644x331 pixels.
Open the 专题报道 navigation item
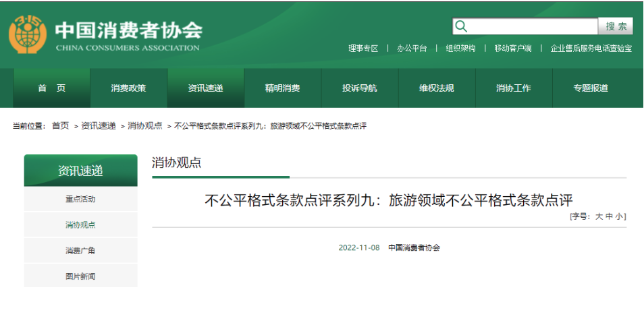pyautogui.click(x=591, y=88)
